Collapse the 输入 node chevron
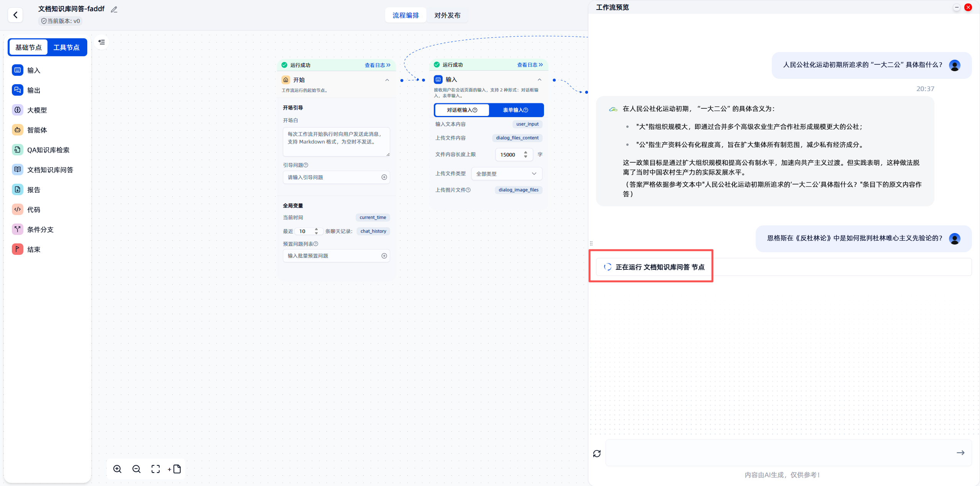Viewport: 980px width, 486px height. pyautogui.click(x=539, y=80)
